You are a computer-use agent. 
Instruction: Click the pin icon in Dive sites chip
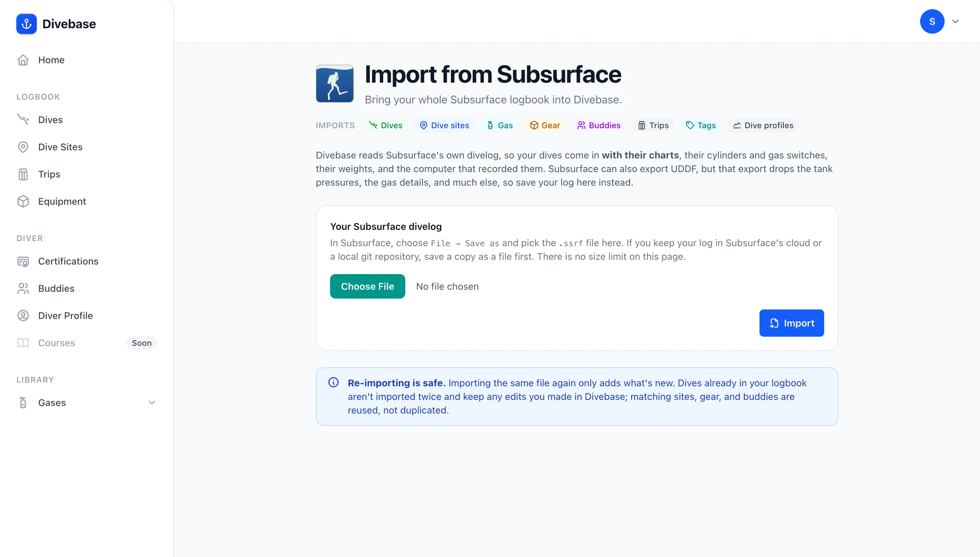click(x=423, y=125)
